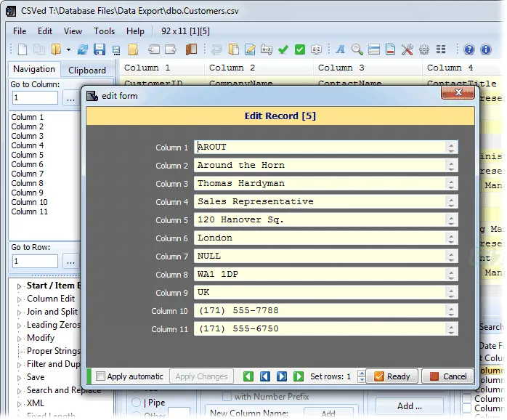The image size is (507, 420).
Task: Click the clipboard paste icon in toolbar
Action: pyautogui.click(x=233, y=49)
